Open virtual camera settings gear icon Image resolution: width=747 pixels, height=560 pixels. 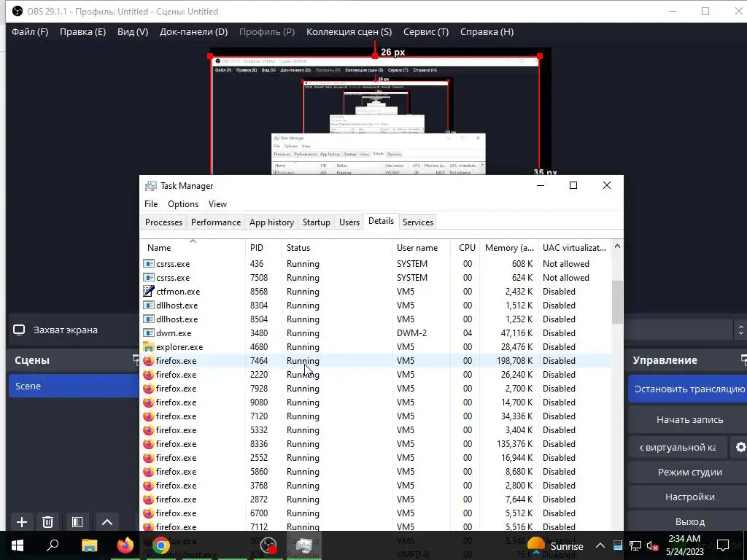point(740,447)
